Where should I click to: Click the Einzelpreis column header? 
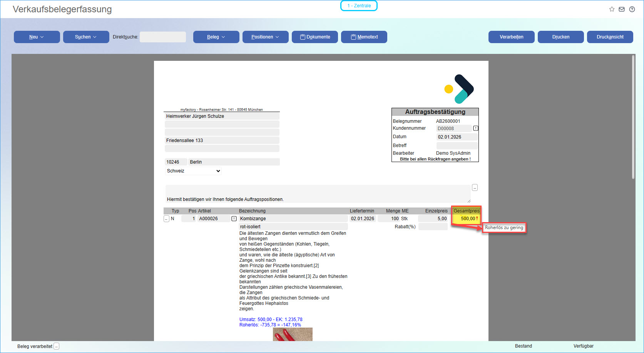coord(437,211)
